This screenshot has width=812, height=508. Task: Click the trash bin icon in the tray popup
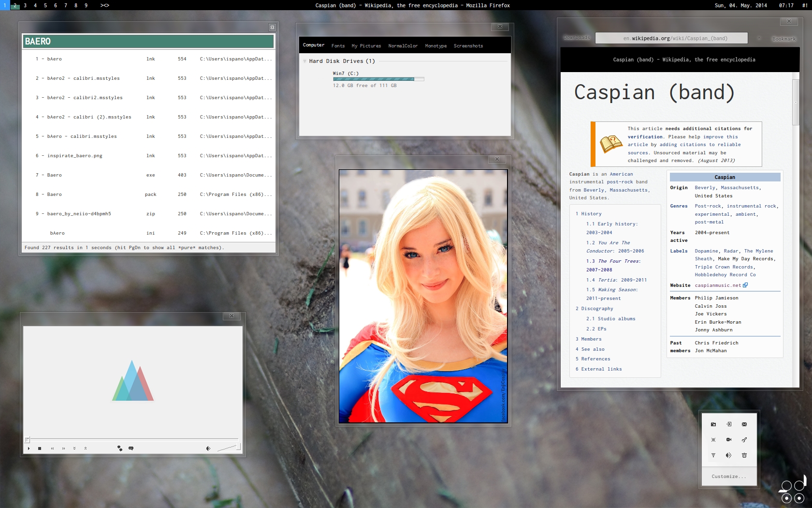coord(744,455)
